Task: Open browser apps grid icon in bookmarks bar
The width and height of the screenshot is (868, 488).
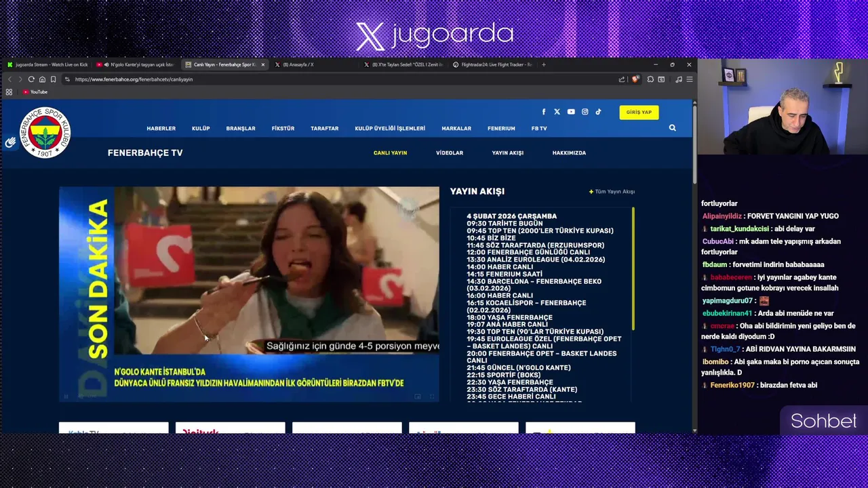Action: 9,92
